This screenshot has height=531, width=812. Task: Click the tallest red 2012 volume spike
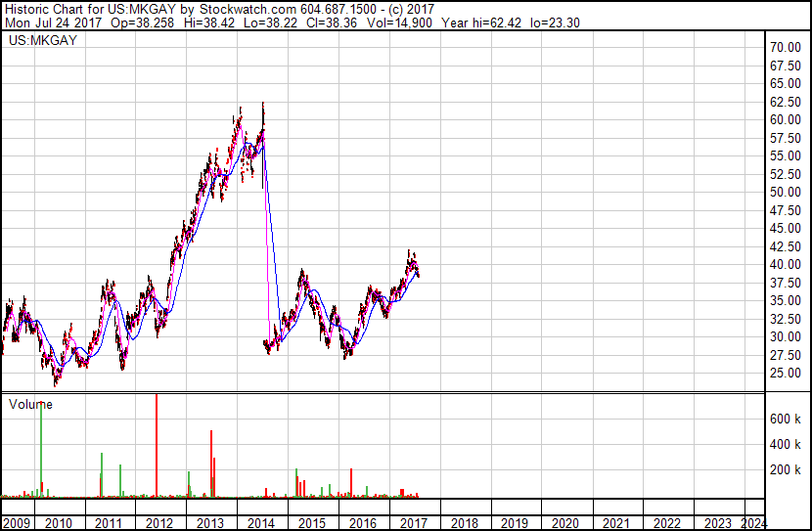coord(157,445)
